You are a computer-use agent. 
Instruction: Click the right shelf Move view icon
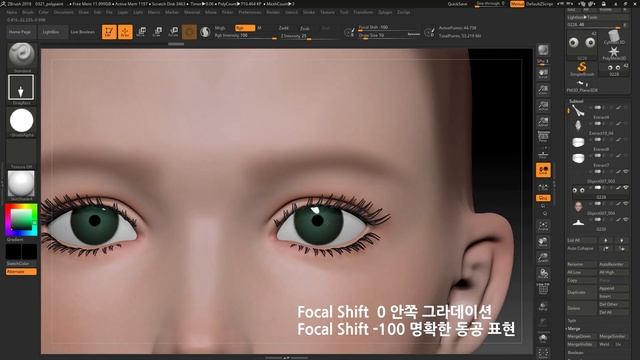[x=543, y=242]
